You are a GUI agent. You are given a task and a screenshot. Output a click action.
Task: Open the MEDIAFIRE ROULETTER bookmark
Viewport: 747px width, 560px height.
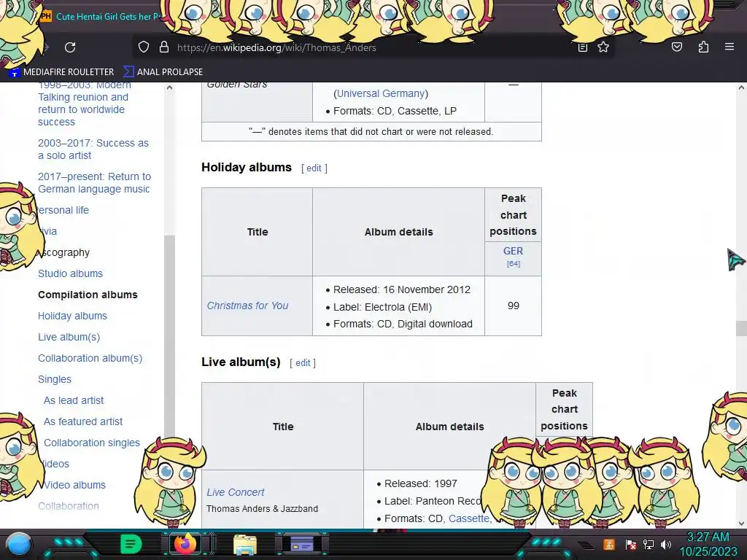(62, 72)
